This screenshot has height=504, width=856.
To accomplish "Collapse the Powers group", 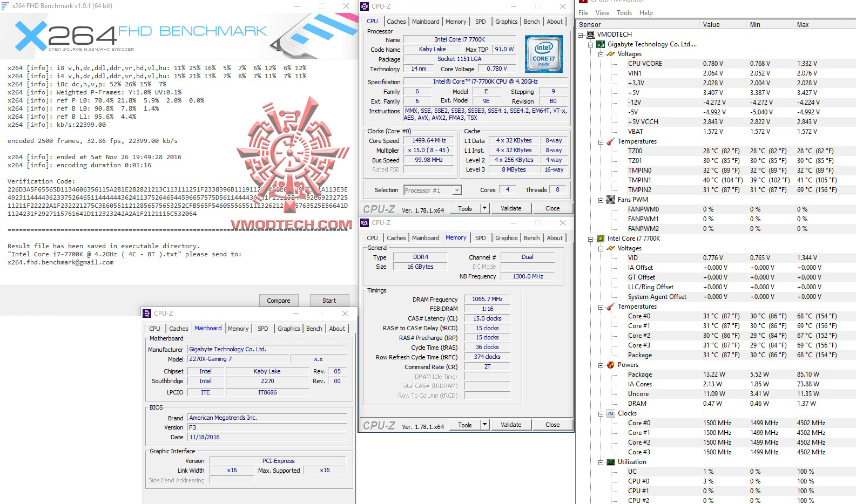I will click(x=601, y=365).
